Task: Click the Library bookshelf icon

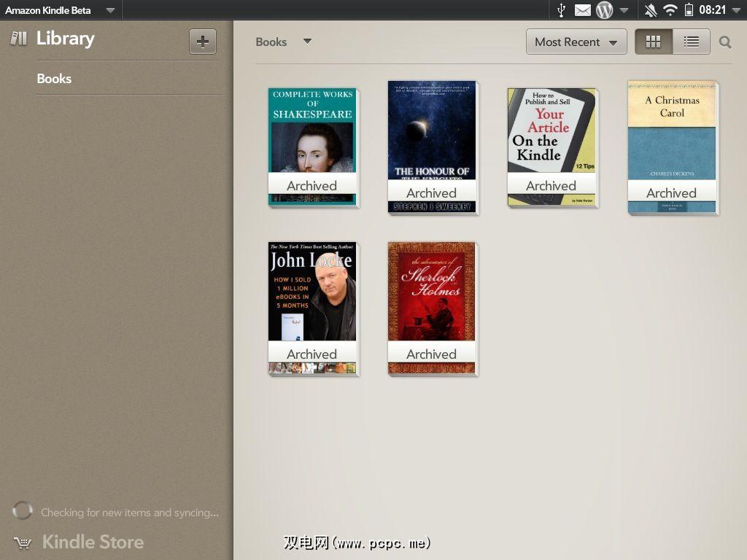Action: pyautogui.click(x=19, y=38)
